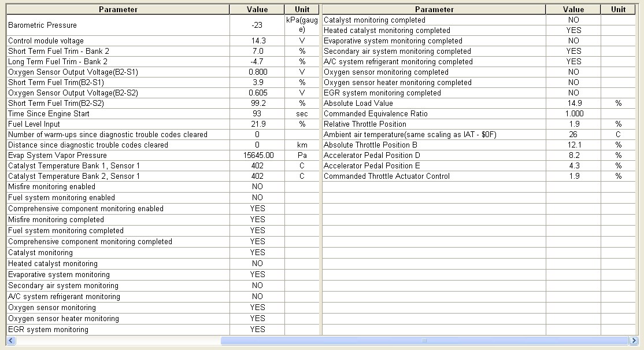Select Time Since Engine Start parameter
This screenshot has height=350, width=644.
click(162, 114)
